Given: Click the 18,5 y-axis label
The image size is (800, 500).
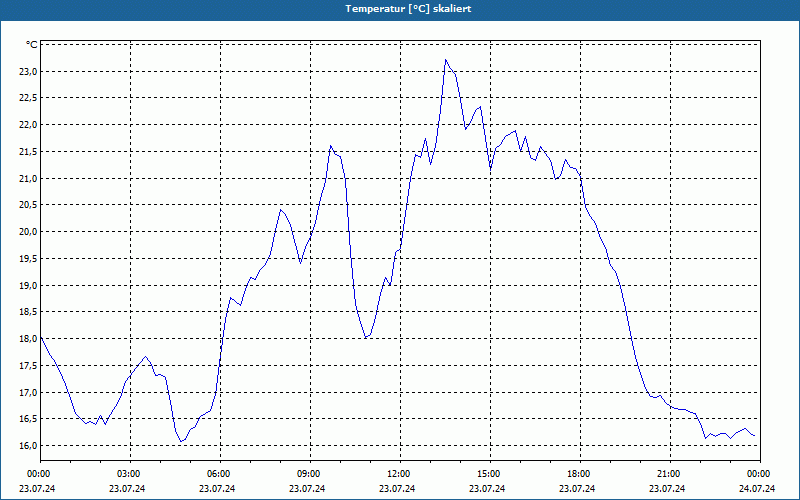Looking at the screenshot, I should 29,312.
